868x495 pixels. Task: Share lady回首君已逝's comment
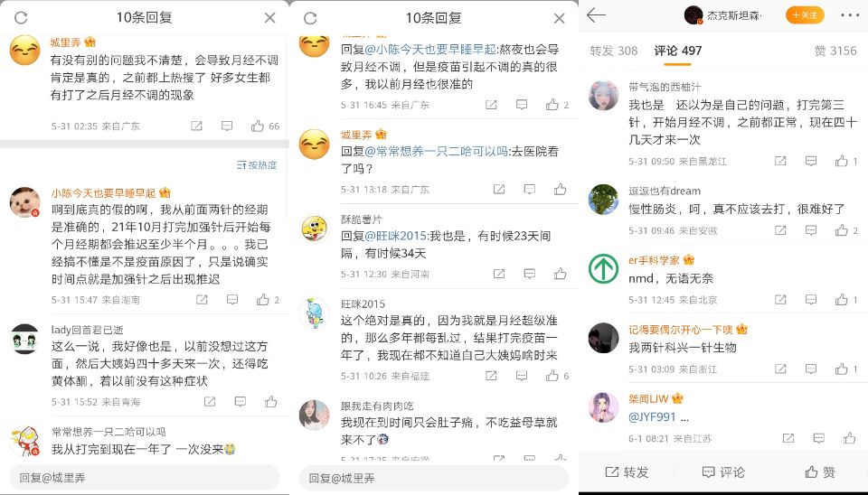click(210, 402)
